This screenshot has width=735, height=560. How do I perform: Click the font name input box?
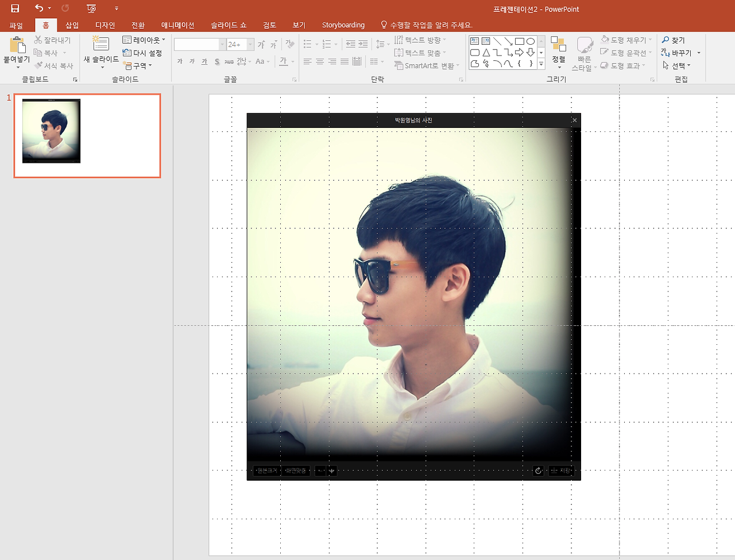tap(196, 45)
